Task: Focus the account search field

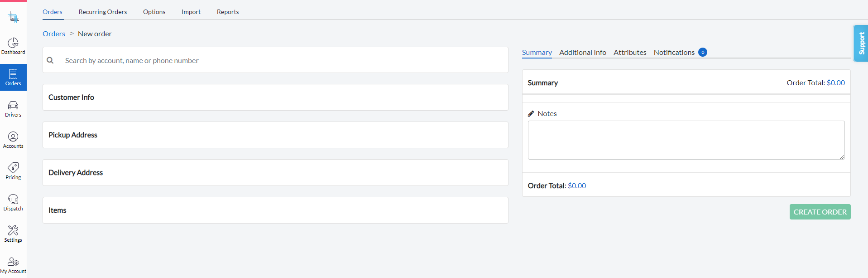Action: click(275, 60)
